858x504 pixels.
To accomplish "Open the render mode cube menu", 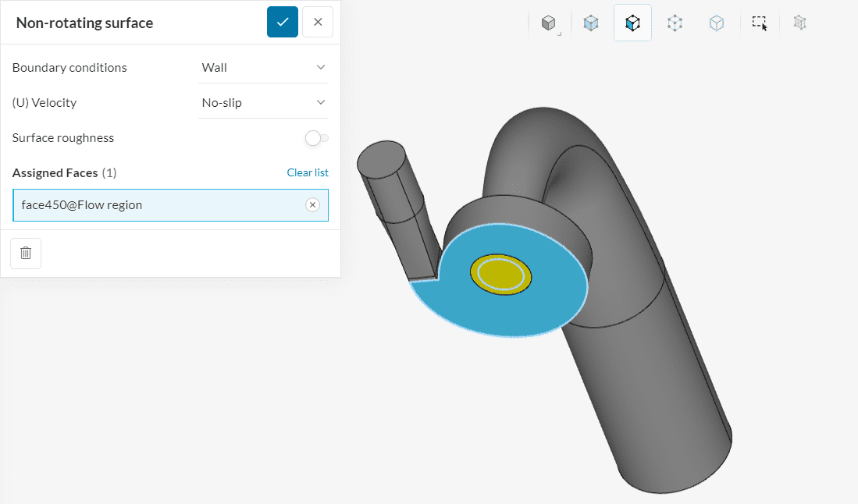I will click(x=549, y=23).
